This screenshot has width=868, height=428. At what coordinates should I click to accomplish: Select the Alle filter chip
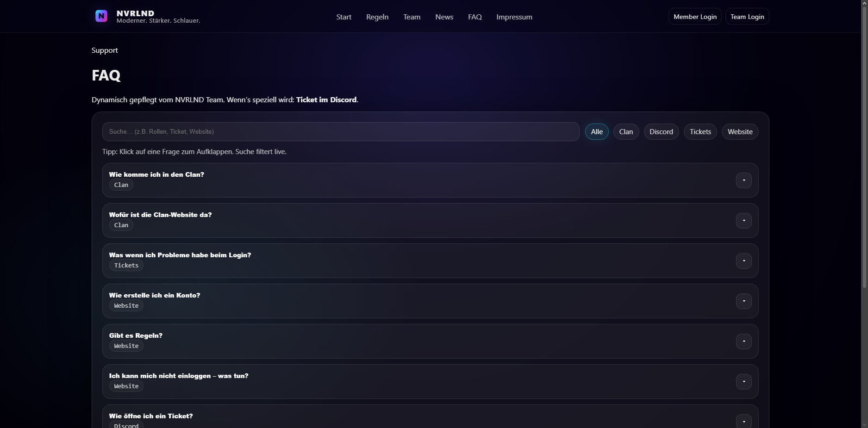pos(597,132)
